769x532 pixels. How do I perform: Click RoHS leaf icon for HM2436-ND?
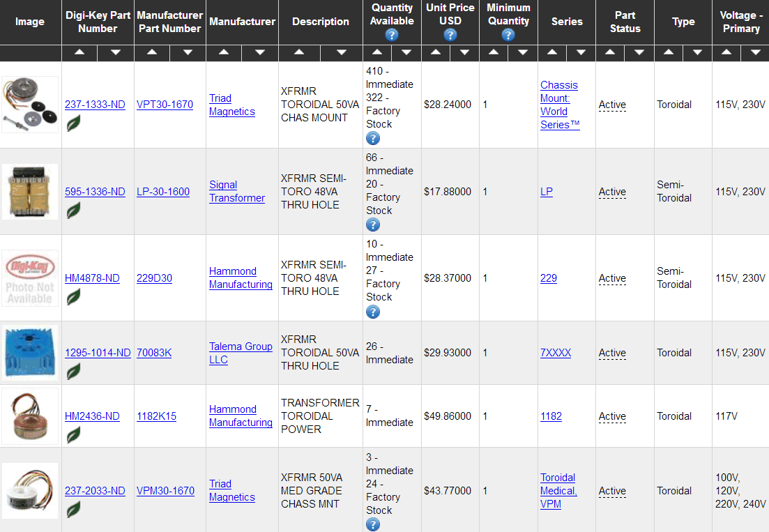(x=74, y=434)
